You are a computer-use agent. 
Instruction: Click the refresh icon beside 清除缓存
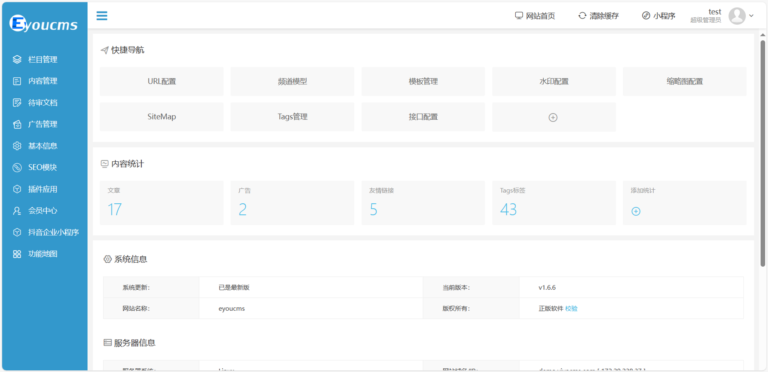coord(582,16)
